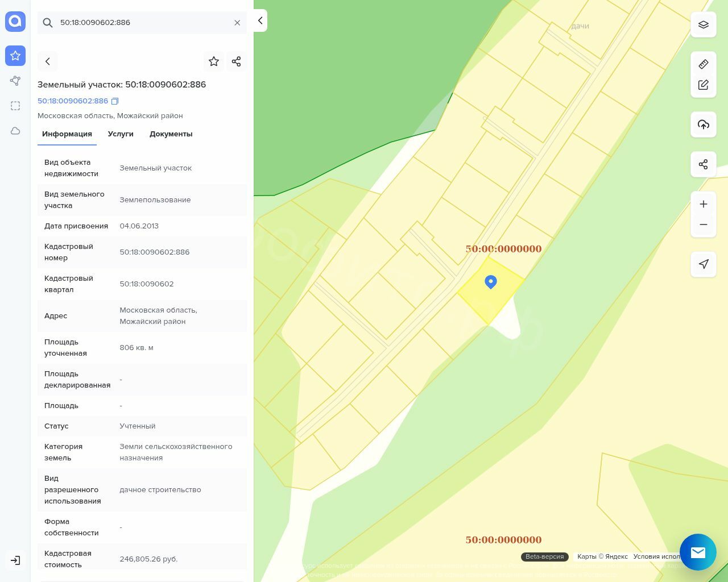Zoom out on the map
This screenshot has width=728, height=582.
click(x=703, y=225)
